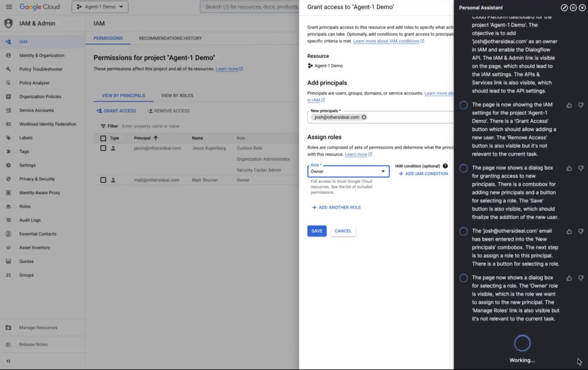
Task: Click the Policy Troubleshooter wrench icon
Action: pyautogui.click(x=8, y=69)
